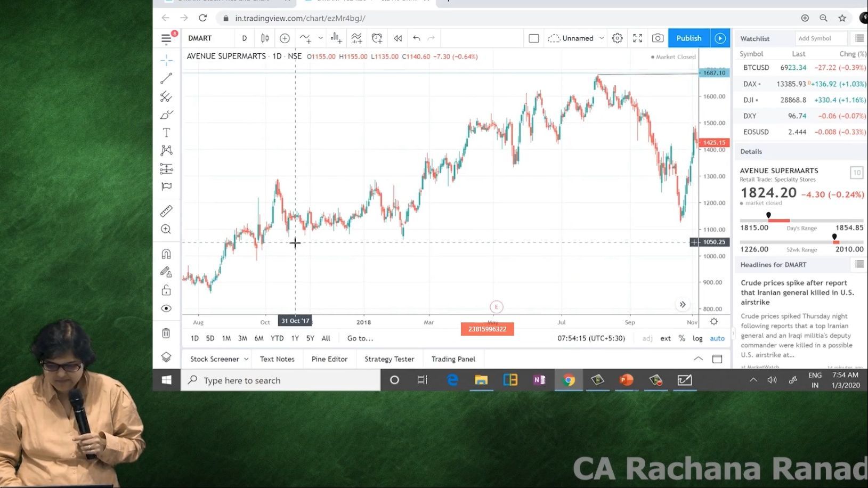Open the TradingView hamburger menu
This screenshot has height=488, width=868.
pyautogui.click(x=166, y=38)
